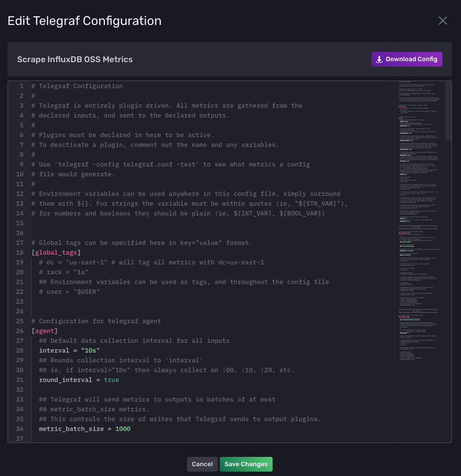Click the commented '# rack = "1a"' line
This screenshot has width=461, height=476.
click(x=64, y=272)
